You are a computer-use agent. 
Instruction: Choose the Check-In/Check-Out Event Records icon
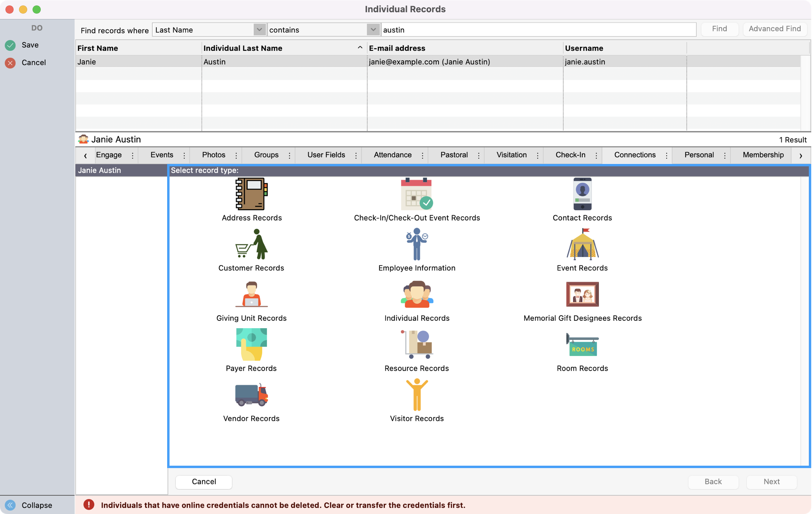point(416,194)
